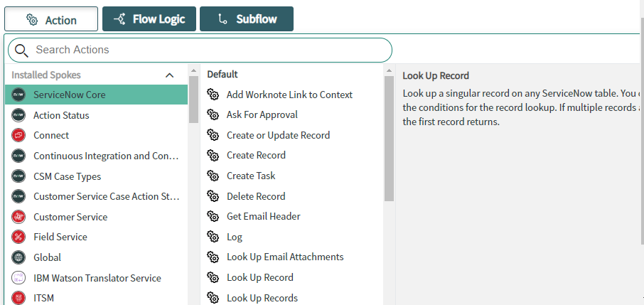Image resolution: width=644 pixels, height=305 pixels.
Task: Select the Customer Service spoke
Action: tap(96, 217)
